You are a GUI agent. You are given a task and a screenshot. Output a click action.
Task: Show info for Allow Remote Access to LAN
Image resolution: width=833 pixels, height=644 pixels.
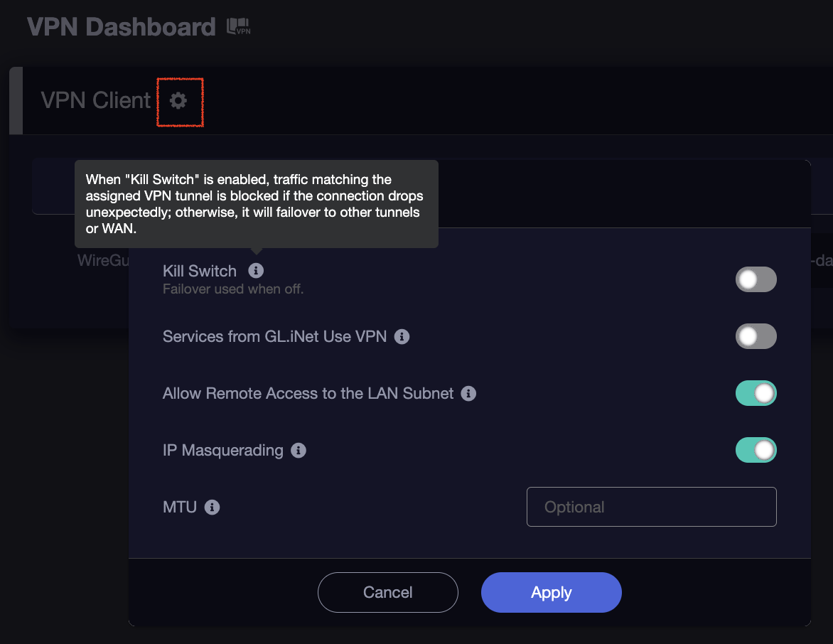tap(468, 393)
